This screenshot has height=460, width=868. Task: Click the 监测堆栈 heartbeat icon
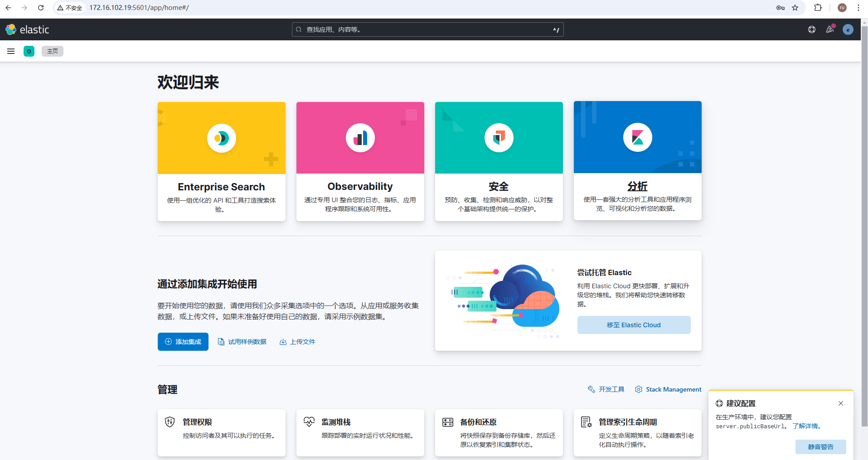pyautogui.click(x=309, y=422)
